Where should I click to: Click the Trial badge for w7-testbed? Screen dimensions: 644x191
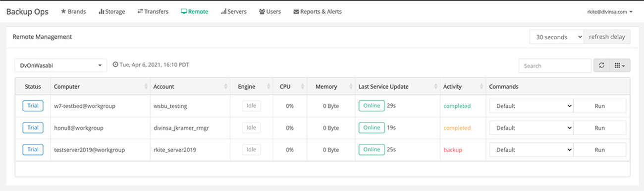tap(33, 106)
